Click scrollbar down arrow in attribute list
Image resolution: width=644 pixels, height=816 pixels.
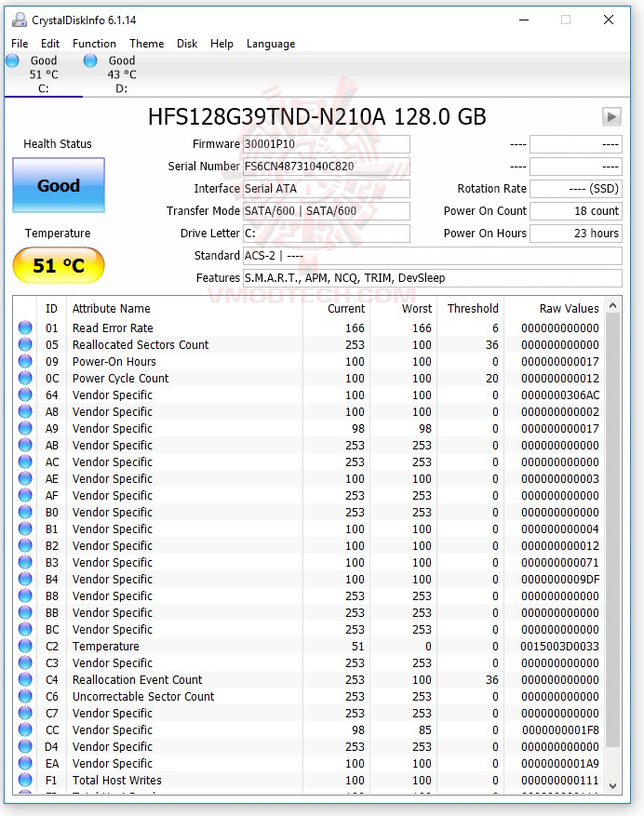pyautogui.click(x=612, y=786)
